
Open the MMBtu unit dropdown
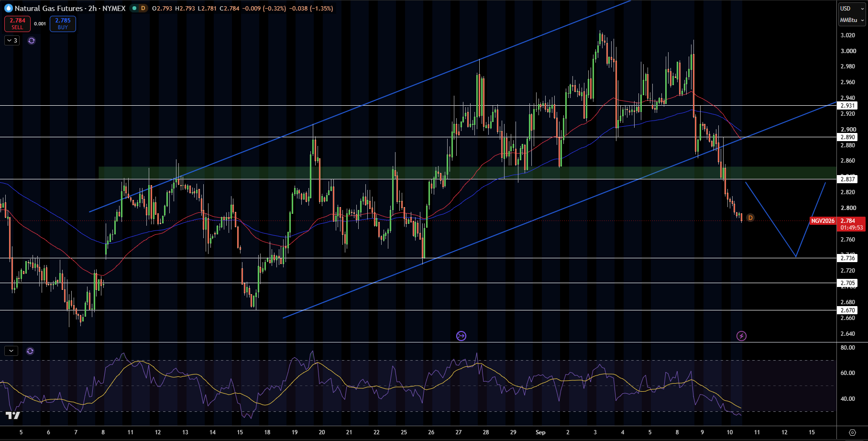[x=852, y=20]
